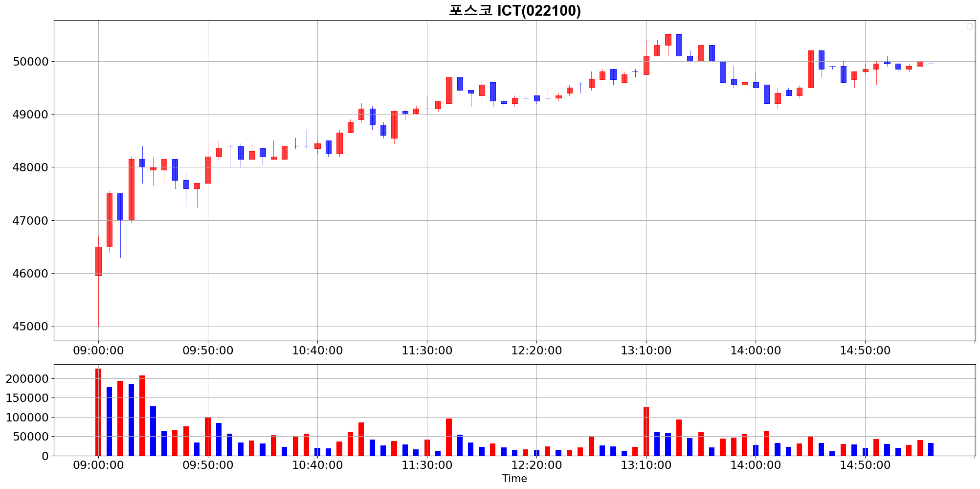The width and height of the screenshot is (980, 489).
Task: Click the 11:30:00 label under price chart
Action: pyautogui.click(x=427, y=351)
